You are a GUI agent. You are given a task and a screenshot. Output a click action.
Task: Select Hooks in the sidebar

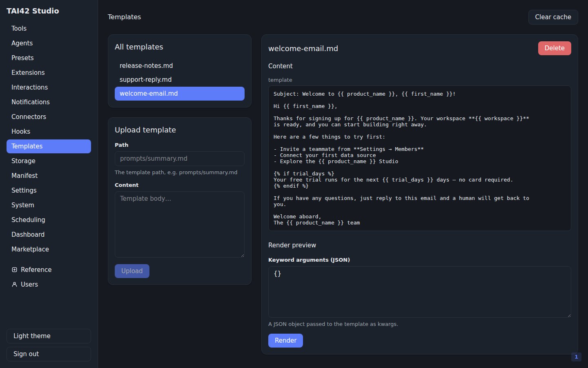pyautogui.click(x=49, y=132)
